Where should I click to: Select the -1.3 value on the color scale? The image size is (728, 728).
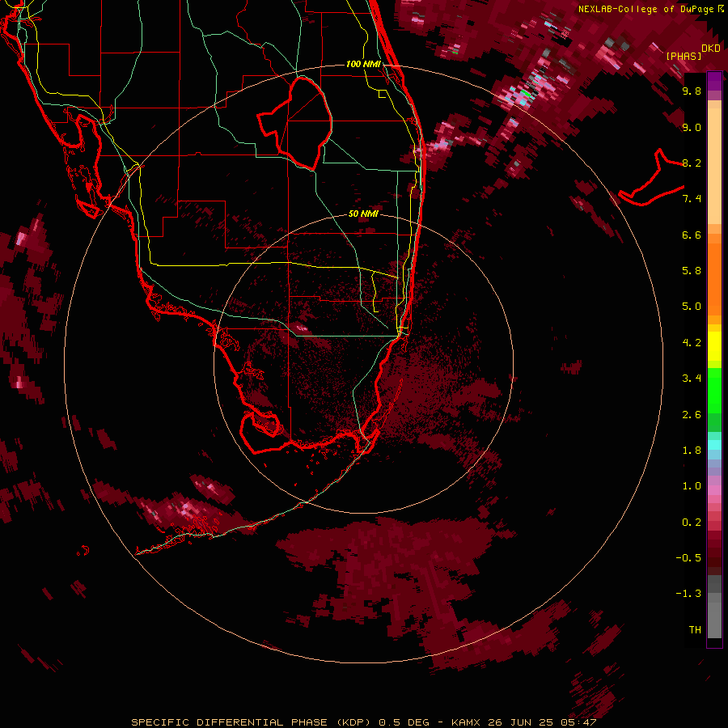coord(688,594)
